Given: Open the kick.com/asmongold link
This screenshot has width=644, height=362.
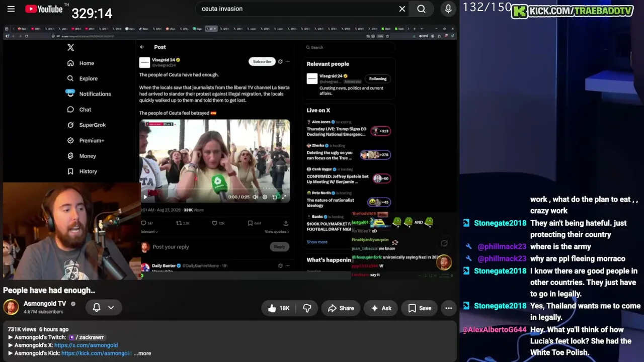Looking at the screenshot, I should pos(96,353).
